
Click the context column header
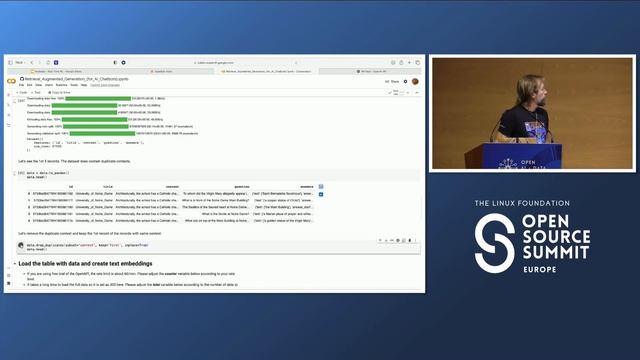click(x=172, y=187)
